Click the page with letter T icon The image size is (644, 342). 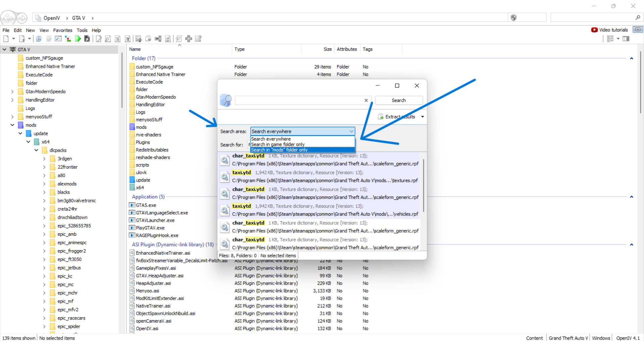click(127, 39)
